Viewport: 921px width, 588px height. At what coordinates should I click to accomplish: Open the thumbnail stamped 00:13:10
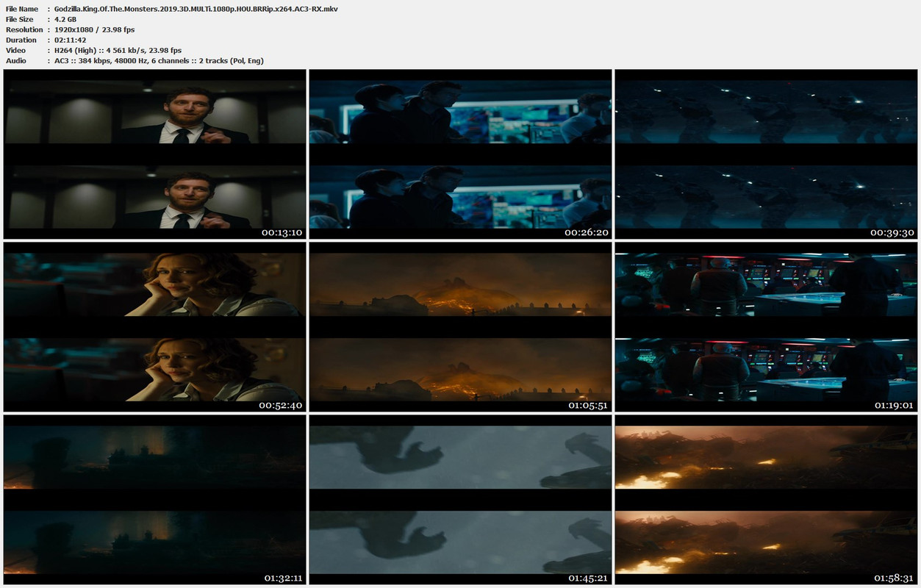(154, 154)
